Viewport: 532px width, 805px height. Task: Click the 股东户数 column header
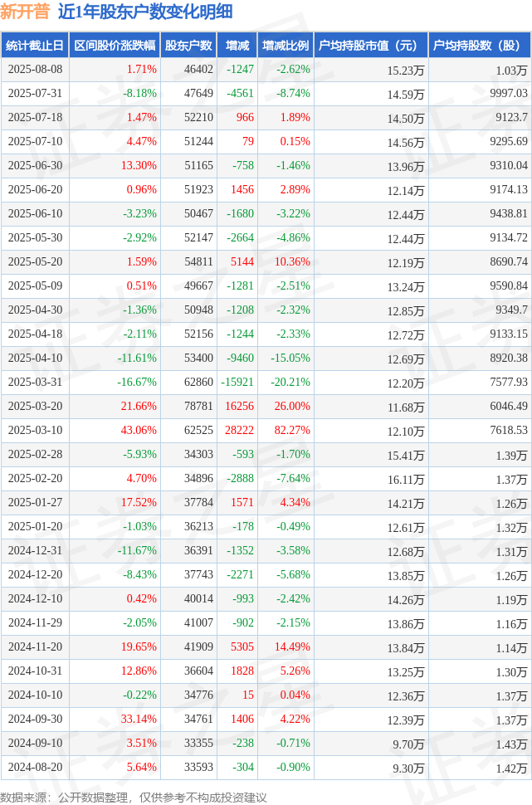pos(188,46)
